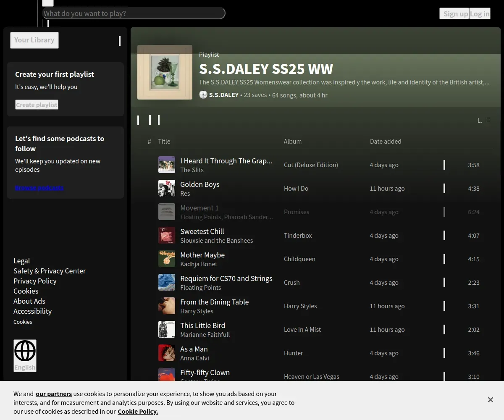This screenshot has width=504, height=420.
Task: Open the About Ads link
Action: pyautogui.click(x=29, y=301)
